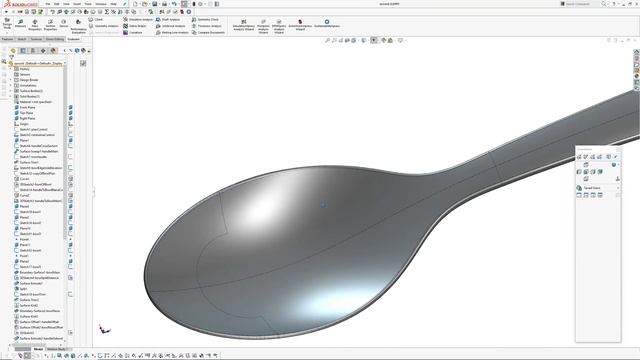Toggle Front Plane visibility in display pane

71,107
